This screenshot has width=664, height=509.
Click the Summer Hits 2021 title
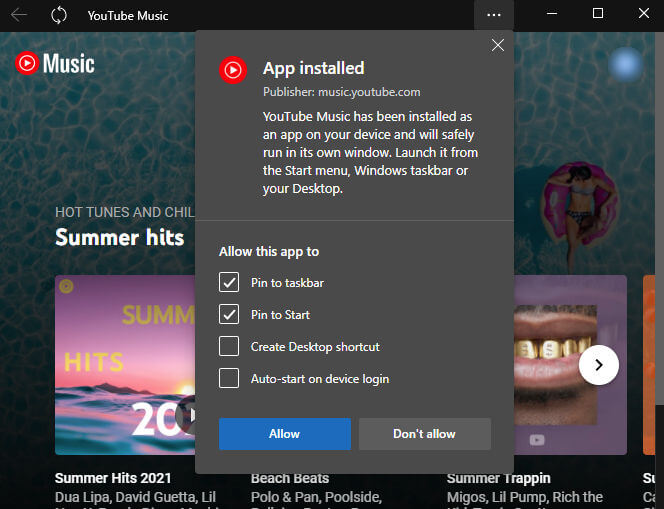113,478
